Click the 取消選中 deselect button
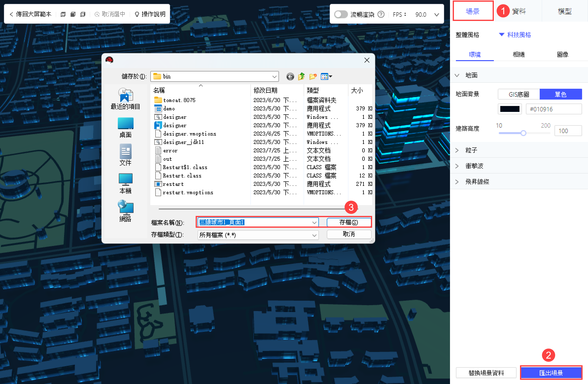The height and width of the screenshot is (384, 588). click(110, 14)
